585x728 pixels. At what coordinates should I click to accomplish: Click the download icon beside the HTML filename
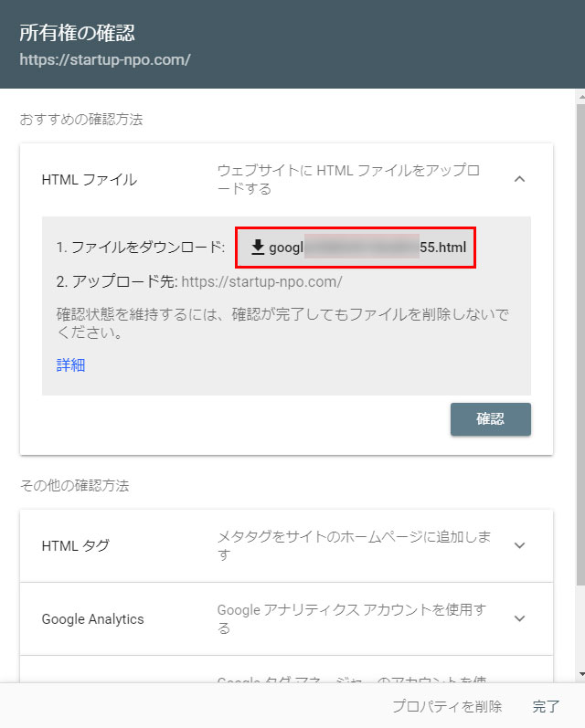258,248
